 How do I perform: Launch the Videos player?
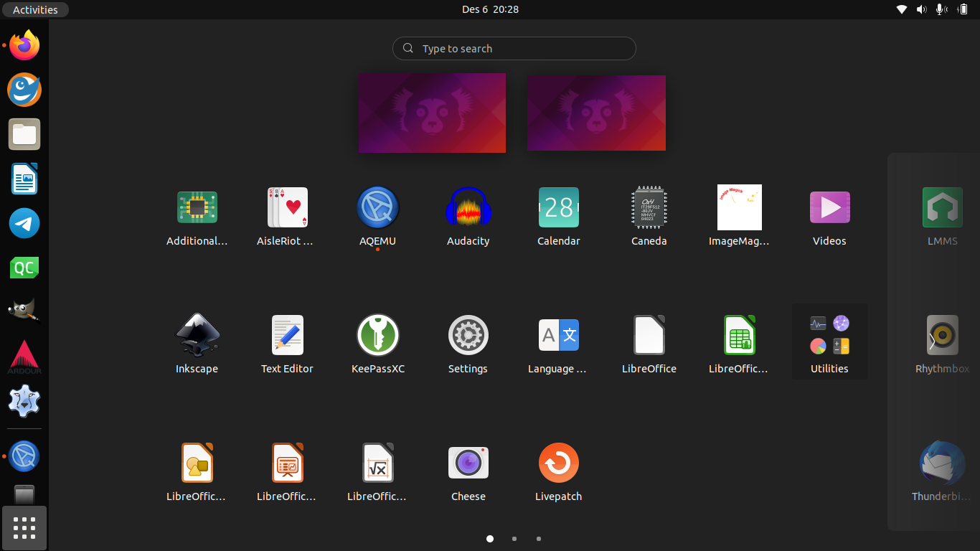coord(830,217)
